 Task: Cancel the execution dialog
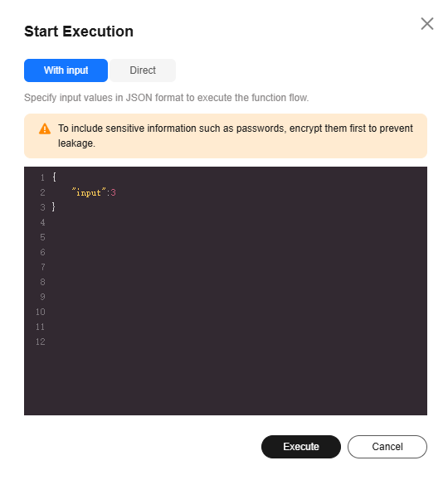coord(387,447)
